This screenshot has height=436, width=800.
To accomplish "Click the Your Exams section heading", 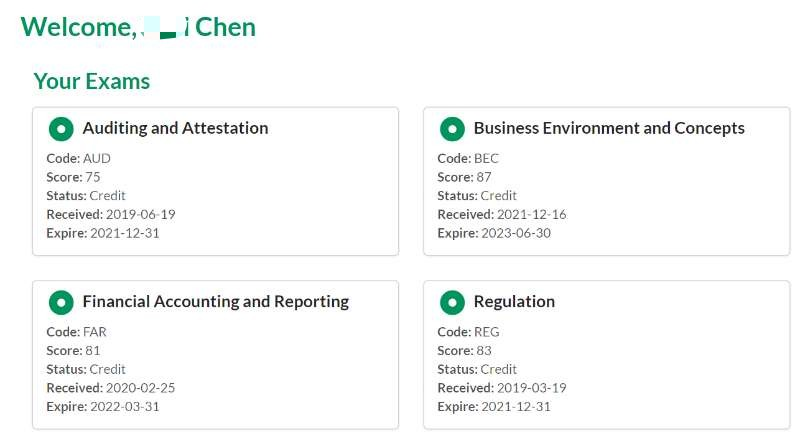I will (92, 81).
